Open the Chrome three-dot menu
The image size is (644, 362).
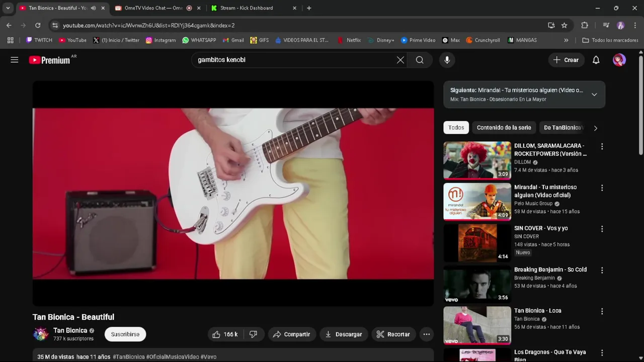point(635,25)
